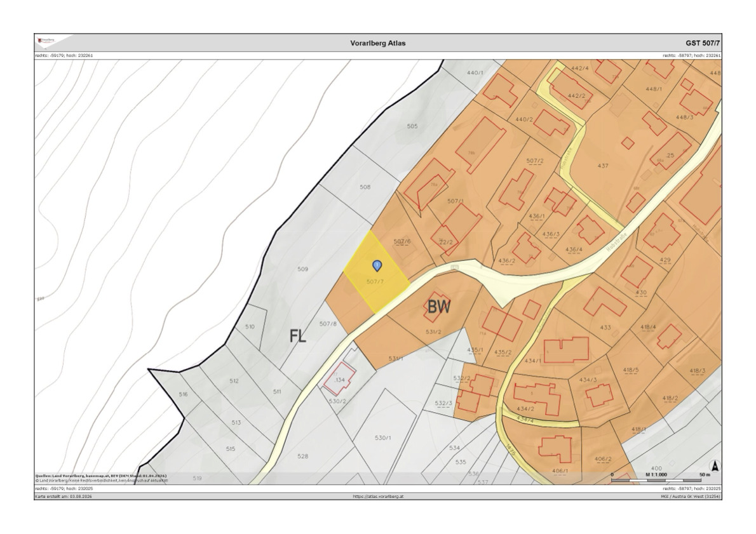Select parcel label 510
Image resolution: width=756 pixels, height=534 pixels.
point(250,327)
